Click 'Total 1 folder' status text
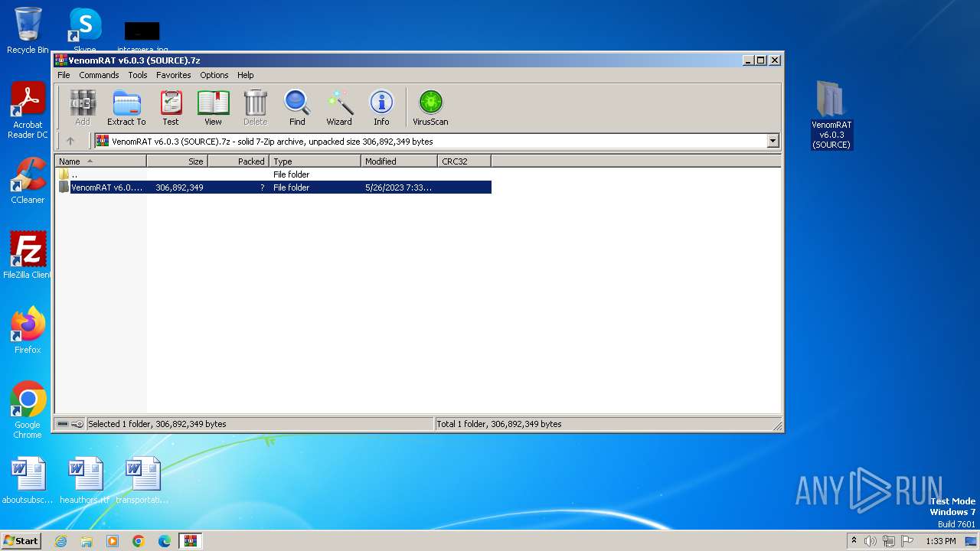This screenshot has height=551, width=980. pyautogui.click(x=499, y=424)
